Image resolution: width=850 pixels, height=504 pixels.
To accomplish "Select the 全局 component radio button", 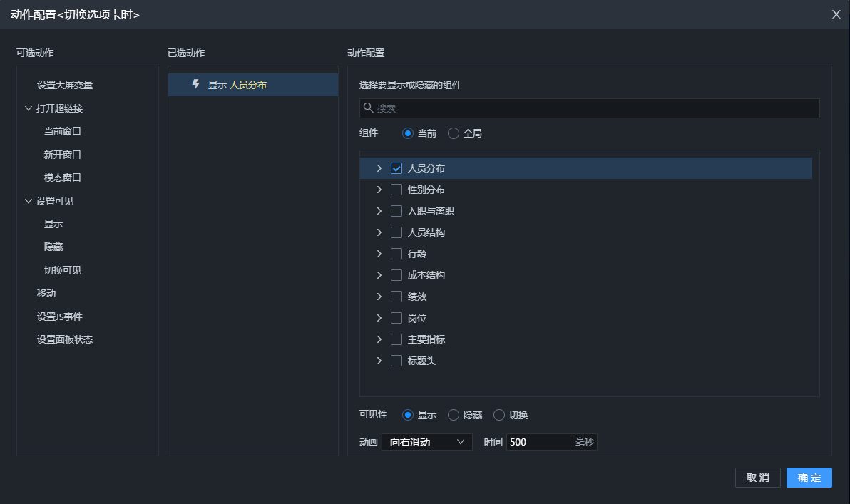I will tap(454, 133).
